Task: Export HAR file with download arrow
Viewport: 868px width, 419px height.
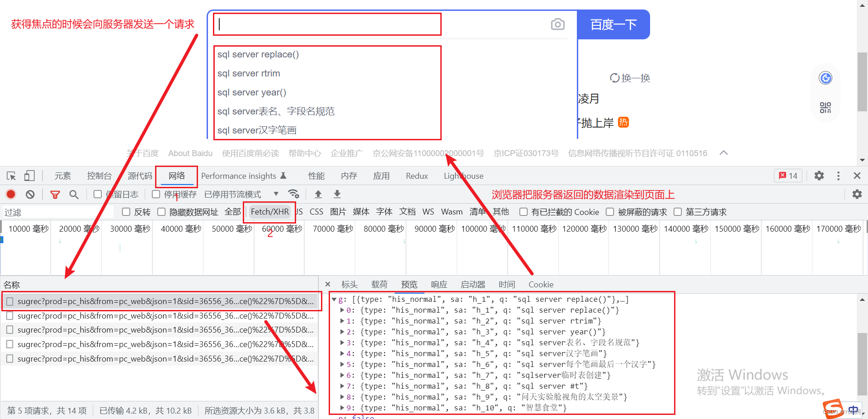Action: coord(337,194)
